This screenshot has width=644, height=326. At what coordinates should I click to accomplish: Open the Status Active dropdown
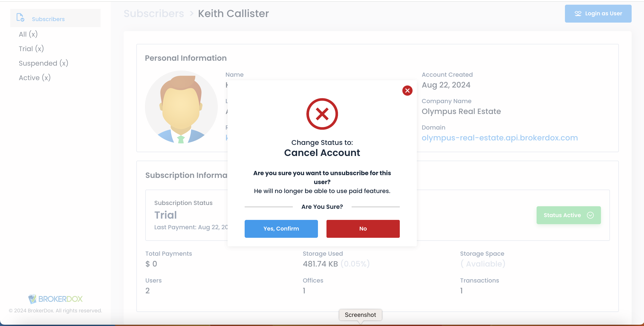click(568, 215)
